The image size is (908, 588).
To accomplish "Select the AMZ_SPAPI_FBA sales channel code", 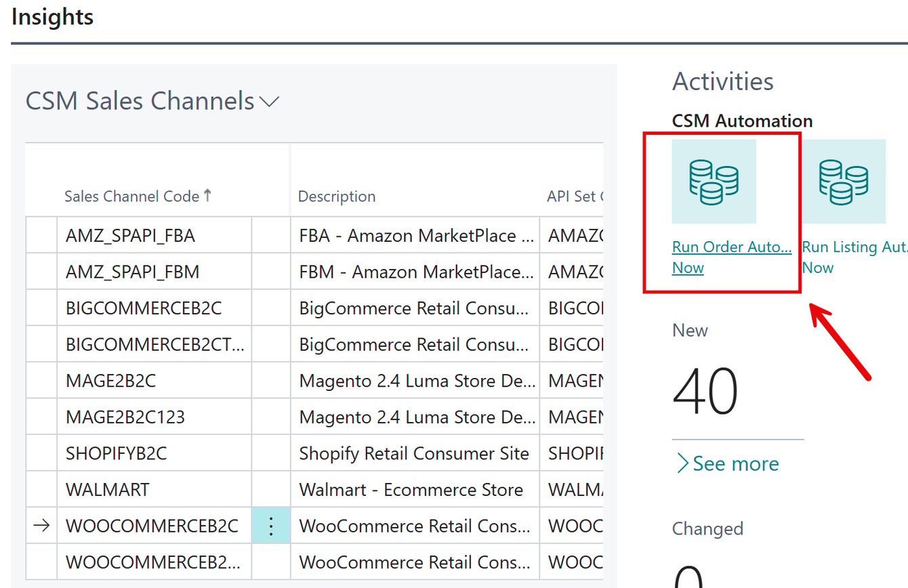I will 130,236.
